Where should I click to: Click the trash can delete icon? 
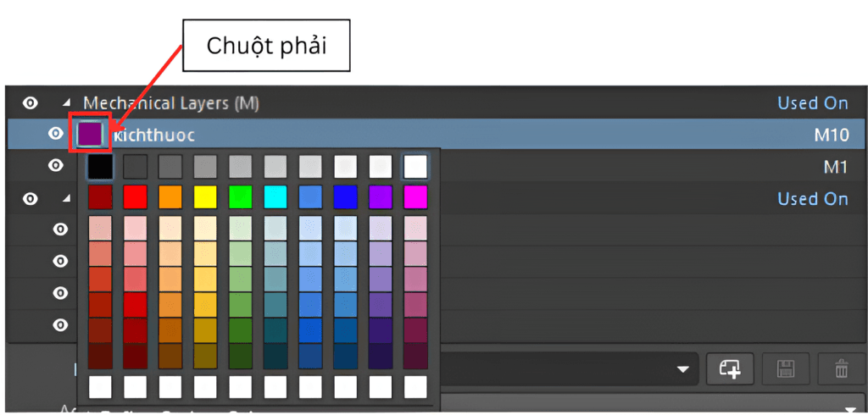841,368
